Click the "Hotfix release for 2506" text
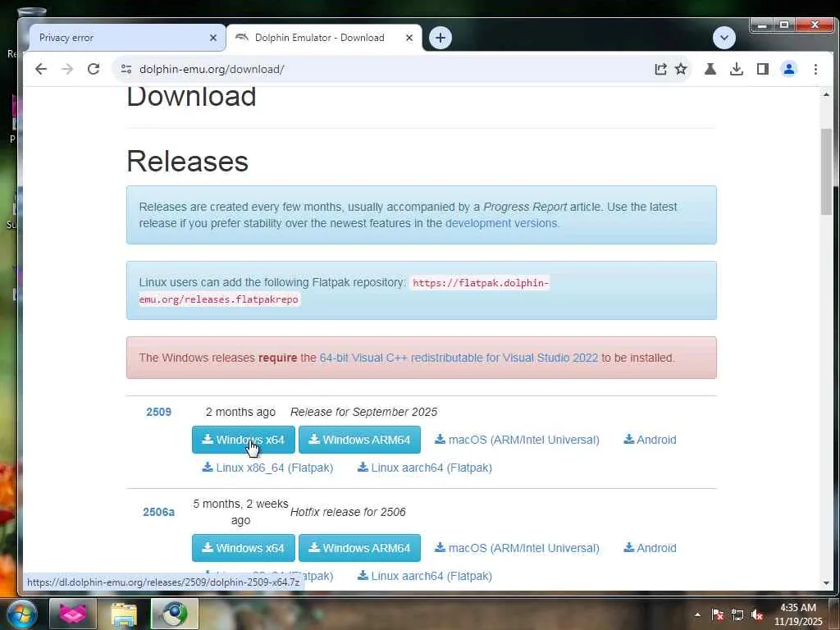 coord(348,512)
